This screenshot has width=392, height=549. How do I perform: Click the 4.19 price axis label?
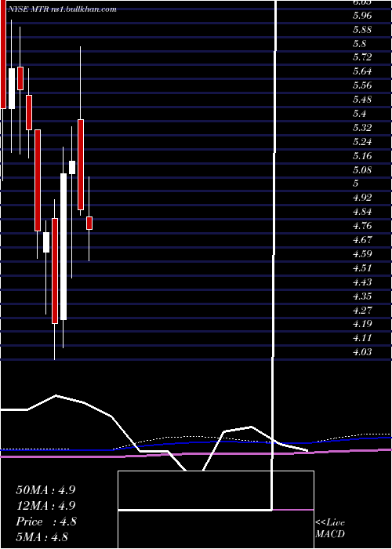[x=362, y=323]
